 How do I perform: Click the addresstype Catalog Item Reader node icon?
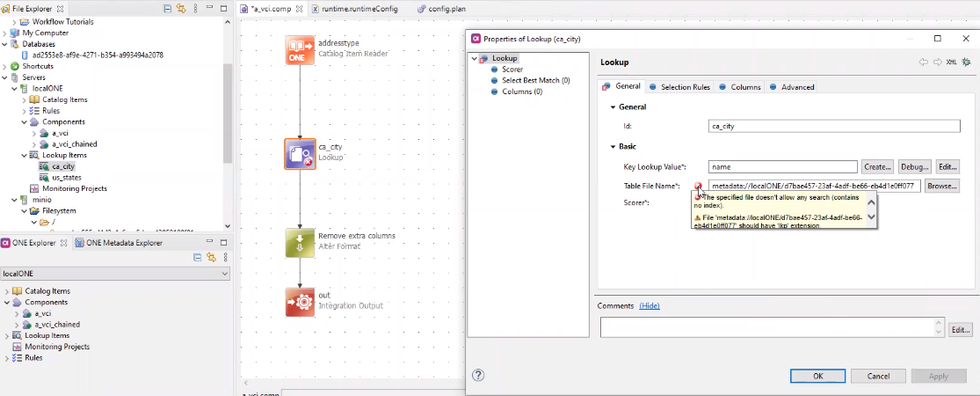[300, 50]
